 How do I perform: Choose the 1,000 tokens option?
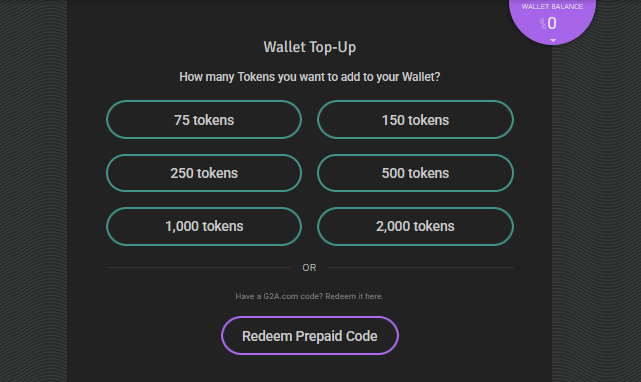(x=204, y=226)
